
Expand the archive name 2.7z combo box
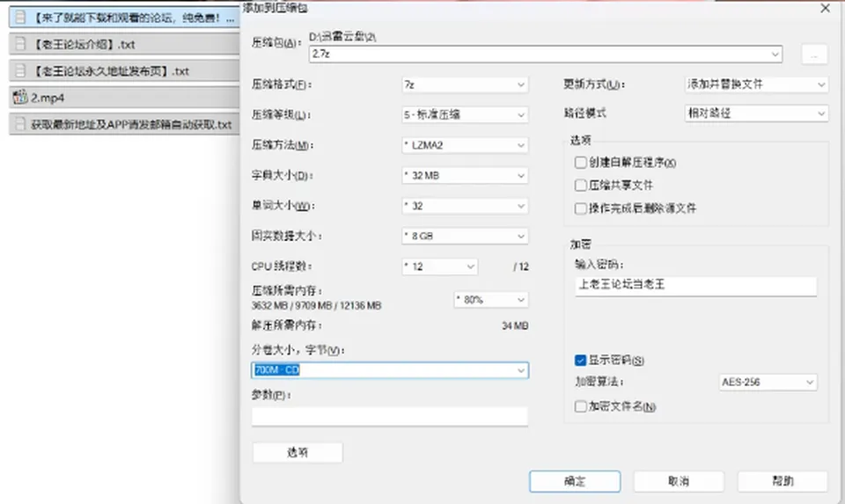pos(546,54)
